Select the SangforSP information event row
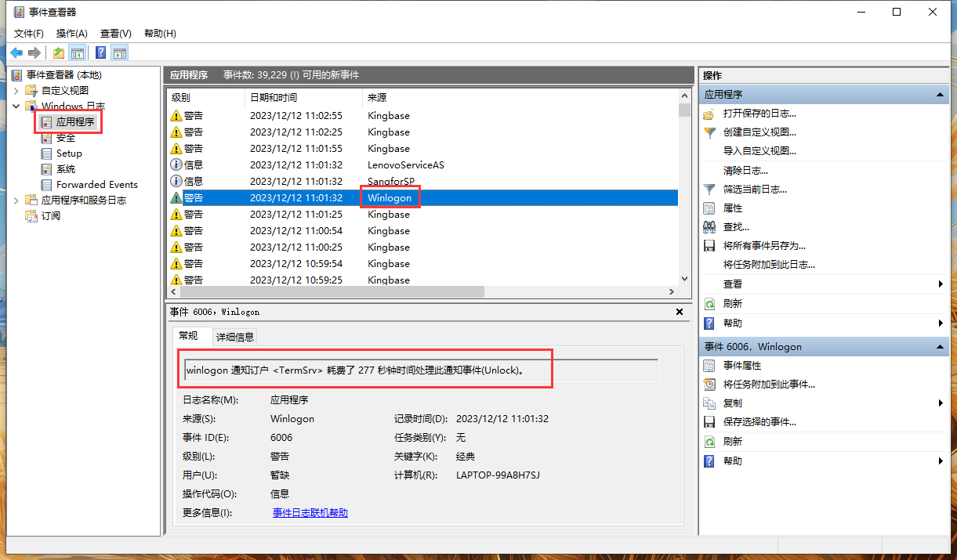957x560 pixels. pos(423,182)
